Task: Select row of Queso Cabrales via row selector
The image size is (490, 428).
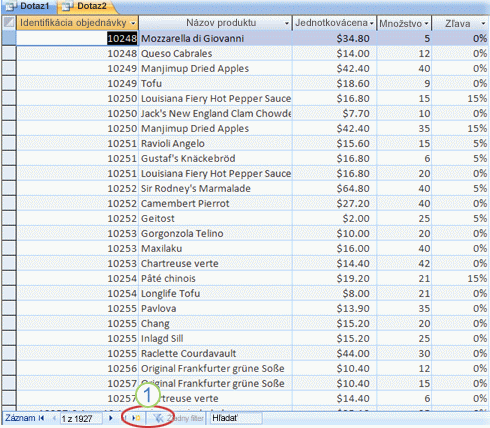Action: (9, 53)
